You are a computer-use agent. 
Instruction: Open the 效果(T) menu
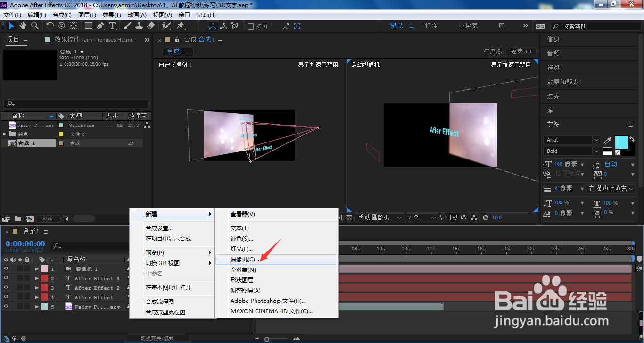click(x=112, y=15)
